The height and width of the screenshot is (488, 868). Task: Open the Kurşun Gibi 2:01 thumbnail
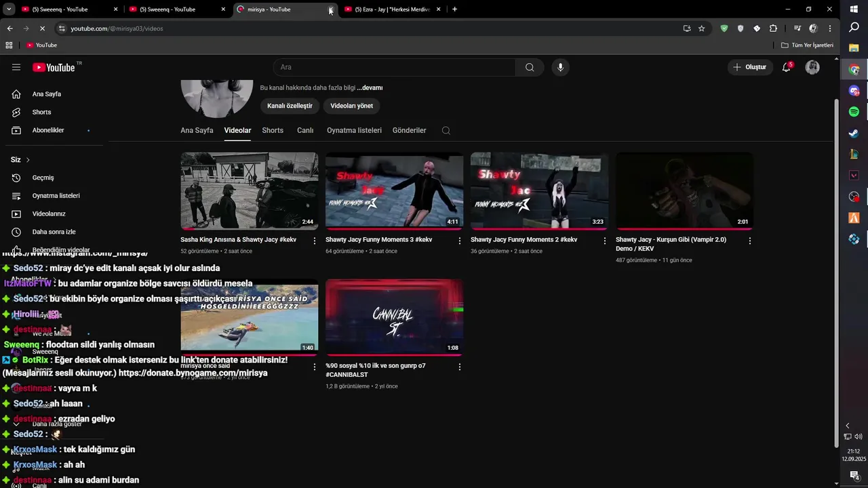[x=684, y=190]
